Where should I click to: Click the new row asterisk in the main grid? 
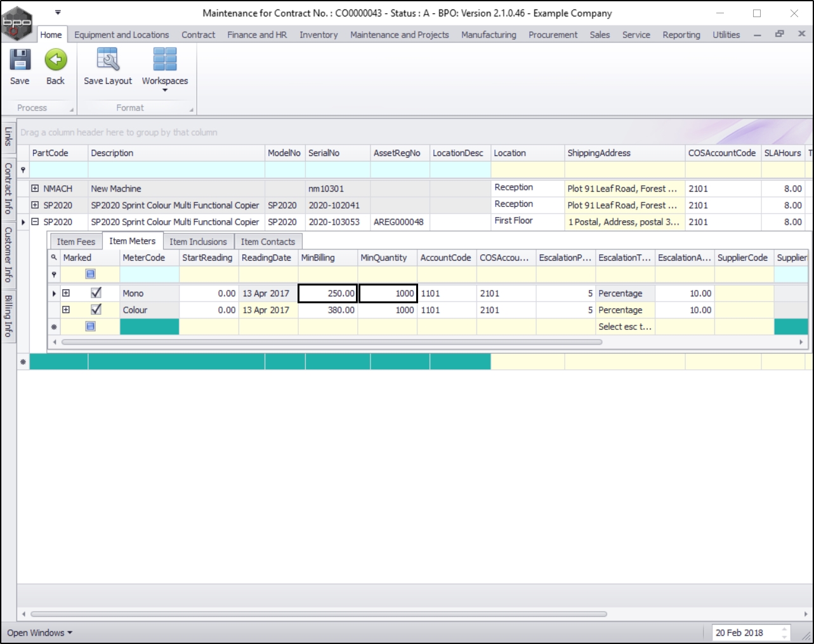[23, 362]
